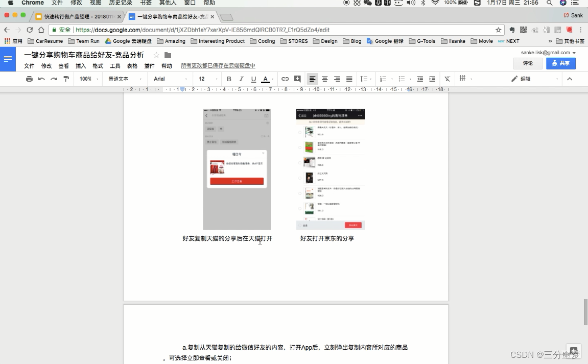Redo the last action
Viewport: 588px width, 364px height.
pos(54,79)
